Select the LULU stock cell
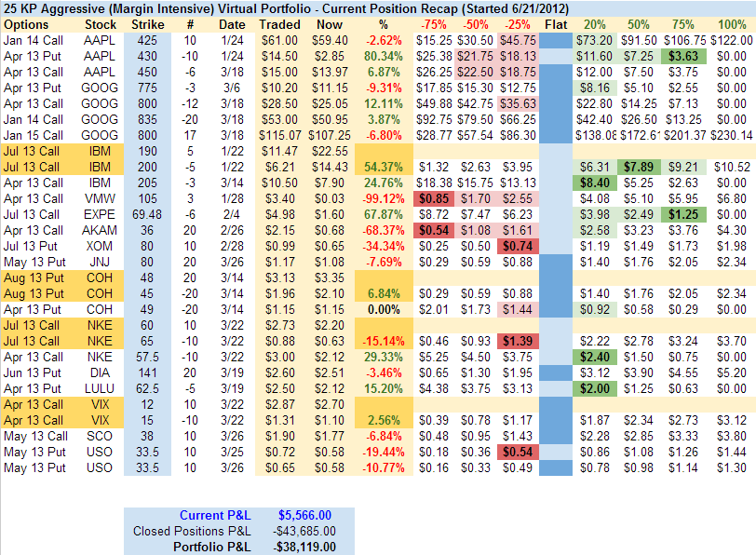 pos(101,387)
